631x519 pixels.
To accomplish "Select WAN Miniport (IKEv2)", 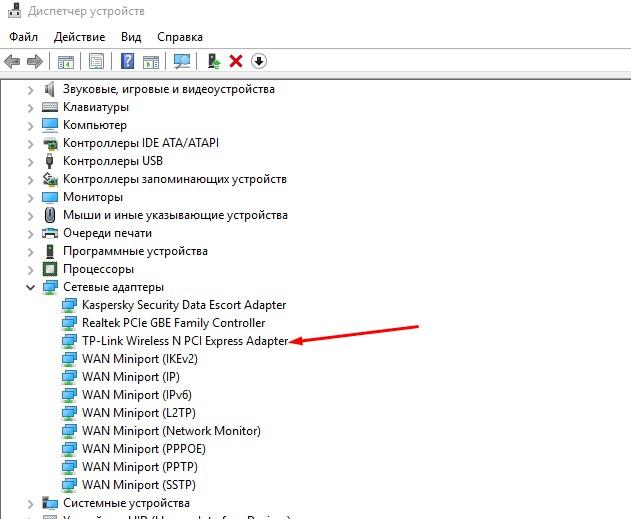I will [140, 359].
